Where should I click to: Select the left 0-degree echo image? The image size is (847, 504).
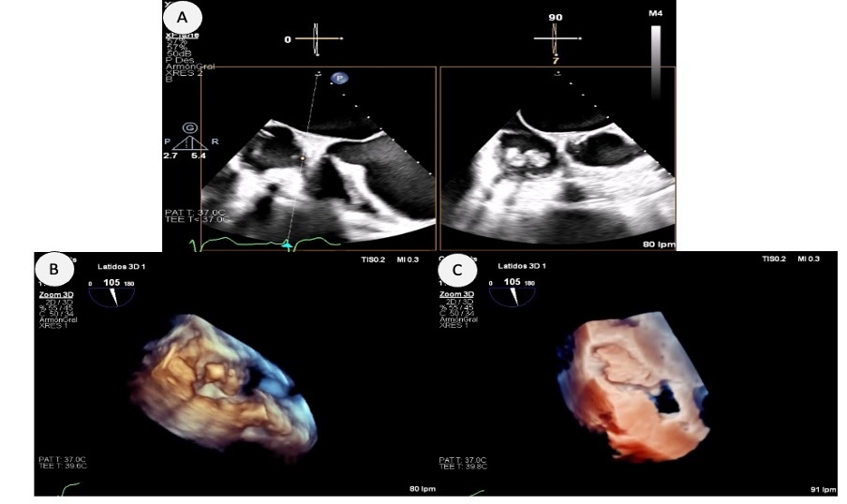coord(319,158)
